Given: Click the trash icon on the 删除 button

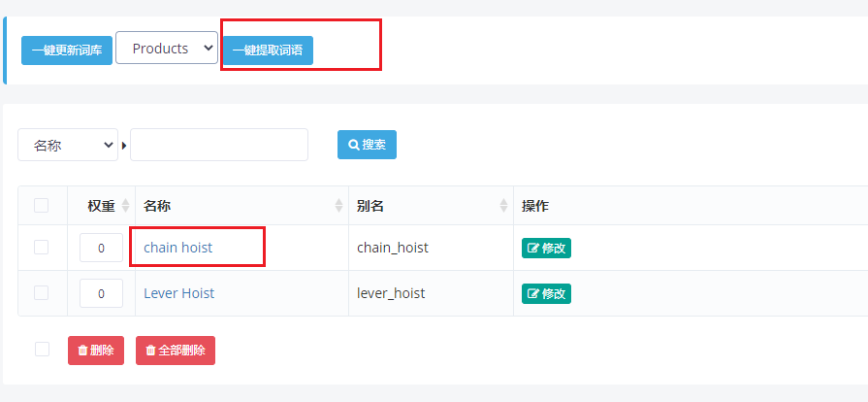Looking at the screenshot, I should point(83,351).
